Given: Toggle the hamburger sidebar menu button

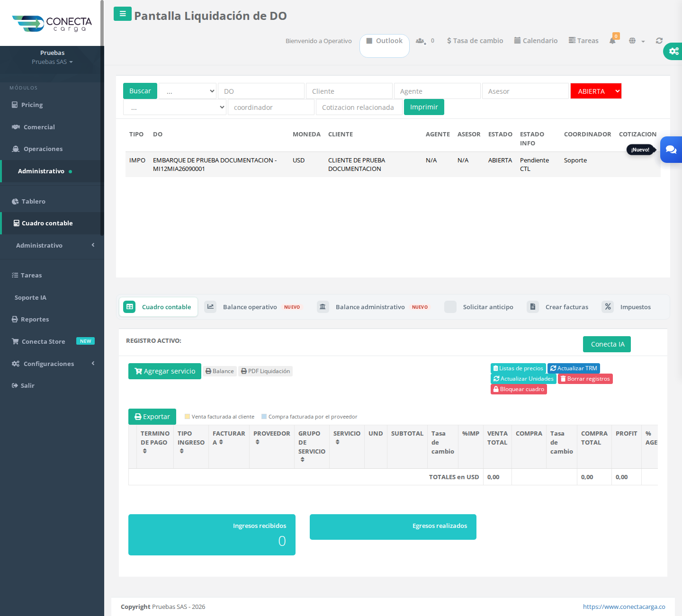Looking at the screenshot, I should tap(123, 14).
